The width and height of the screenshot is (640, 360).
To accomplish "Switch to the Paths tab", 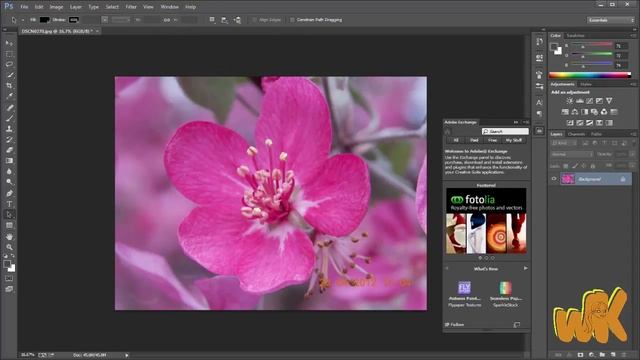I will [x=596, y=134].
